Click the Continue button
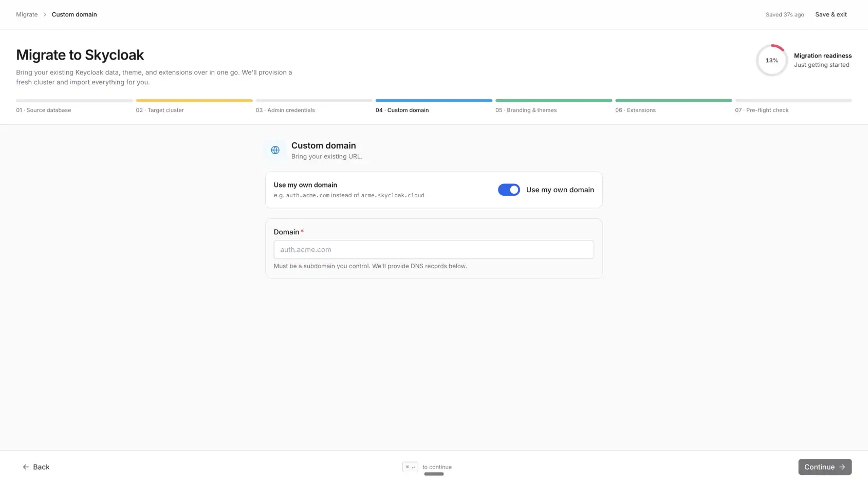The image size is (868, 483). point(825,467)
